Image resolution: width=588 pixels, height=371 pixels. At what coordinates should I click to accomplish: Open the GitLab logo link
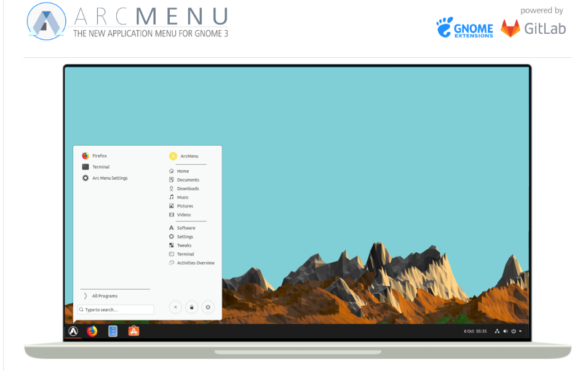[533, 28]
